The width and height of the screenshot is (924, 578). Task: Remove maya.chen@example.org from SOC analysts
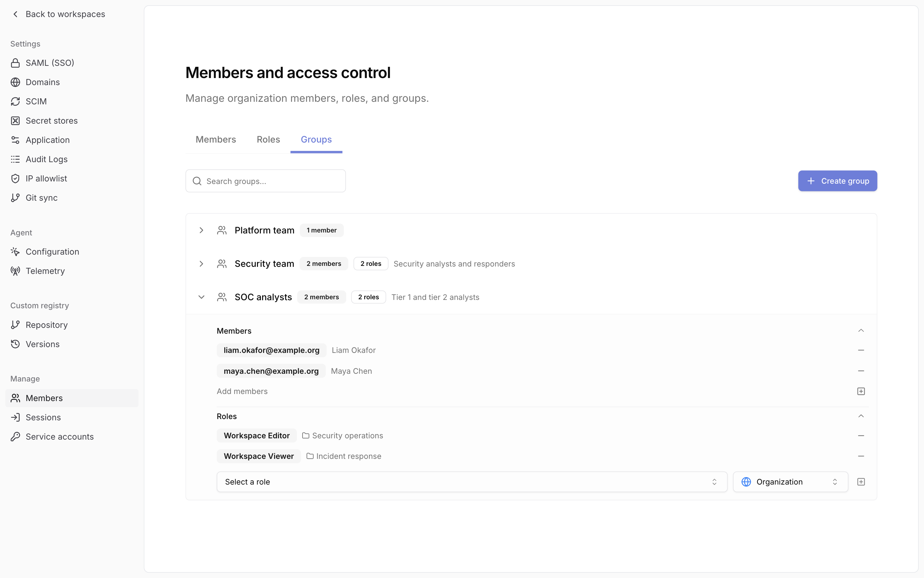click(860, 371)
